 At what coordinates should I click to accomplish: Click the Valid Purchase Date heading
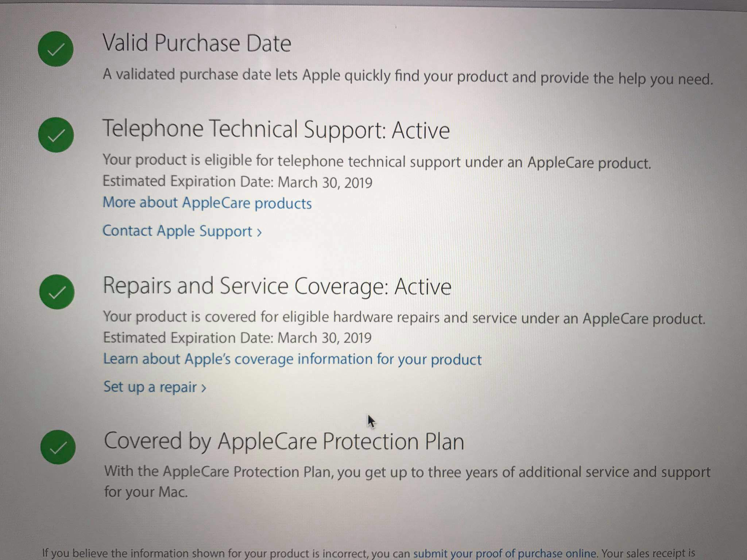197,43
